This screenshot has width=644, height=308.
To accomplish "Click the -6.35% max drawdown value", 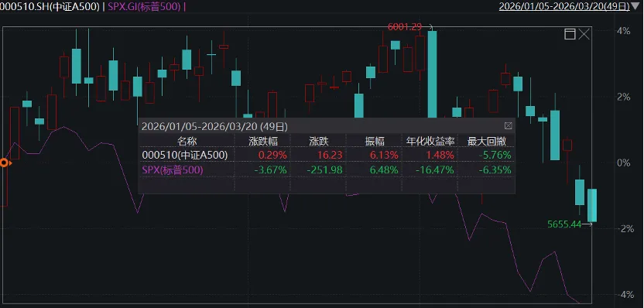I will 495,169.
